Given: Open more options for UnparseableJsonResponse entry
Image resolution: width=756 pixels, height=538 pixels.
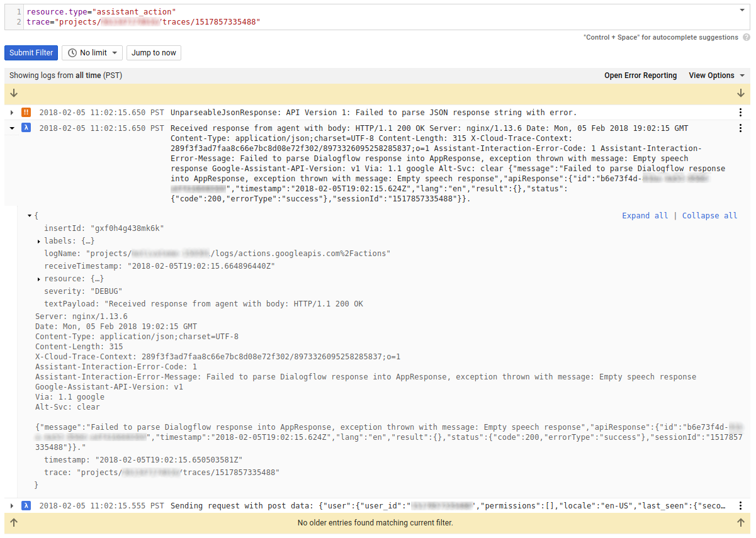Looking at the screenshot, I should pyautogui.click(x=740, y=113).
